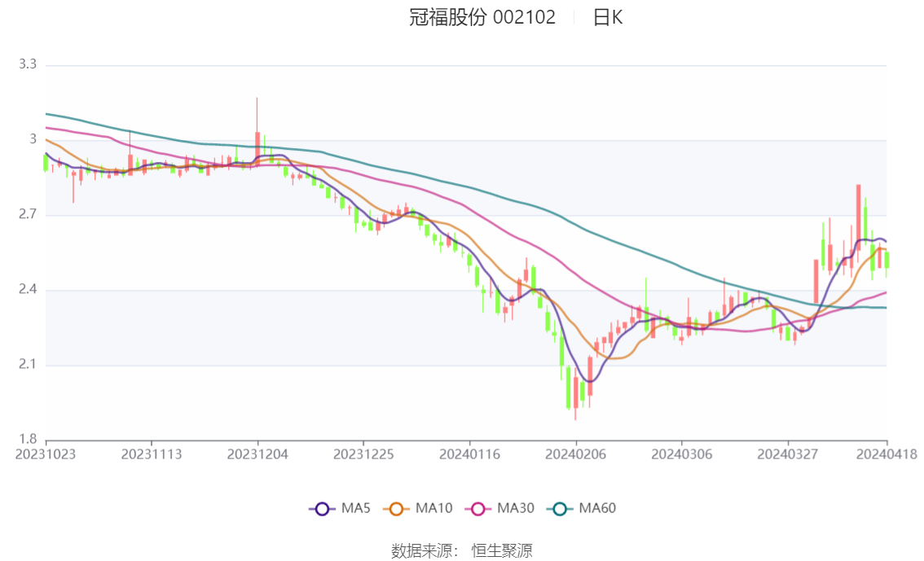This screenshot has height=561, width=924.
Task: Toggle the MA30 pink legend circle icon
Action: 478,509
